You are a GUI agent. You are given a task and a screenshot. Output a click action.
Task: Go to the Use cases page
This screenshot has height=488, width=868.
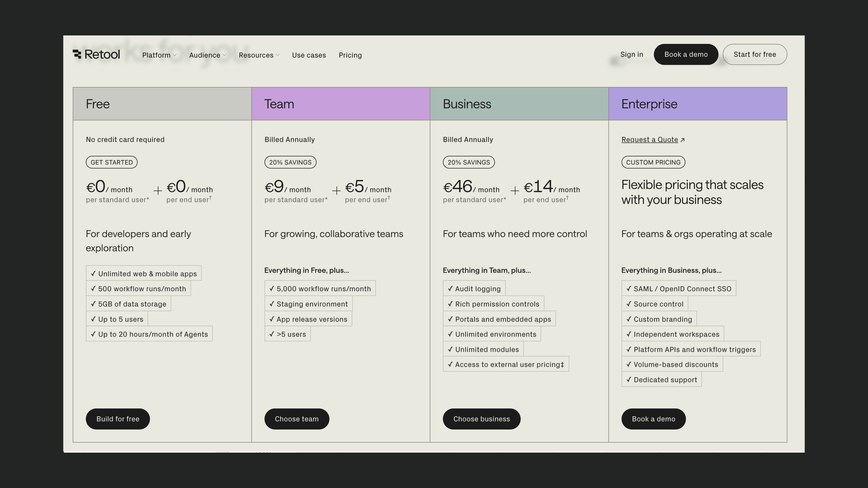pos(309,55)
